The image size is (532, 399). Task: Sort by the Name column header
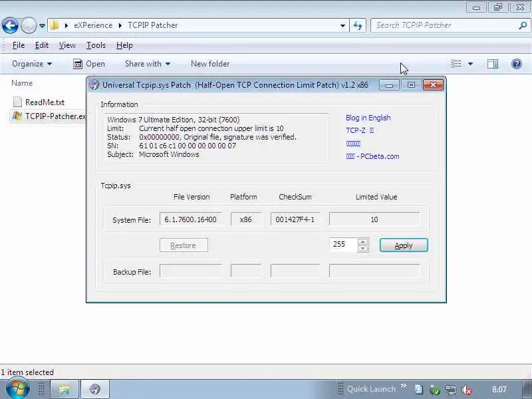(22, 83)
